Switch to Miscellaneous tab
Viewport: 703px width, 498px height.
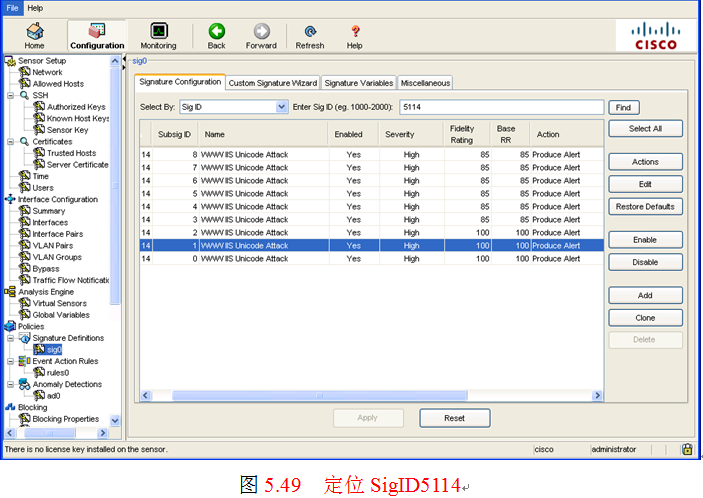(425, 83)
